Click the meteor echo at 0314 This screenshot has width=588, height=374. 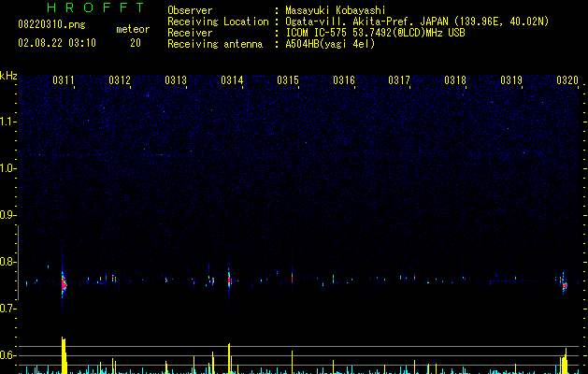230,280
